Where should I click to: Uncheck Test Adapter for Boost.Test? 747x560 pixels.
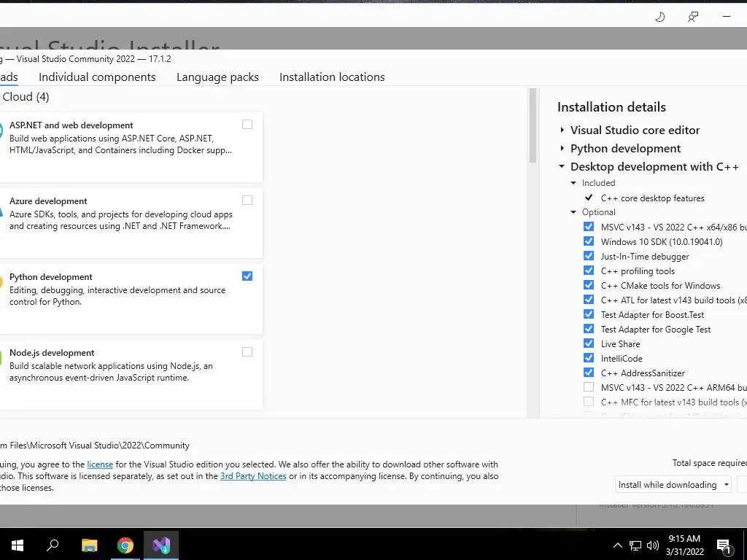tap(589, 314)
